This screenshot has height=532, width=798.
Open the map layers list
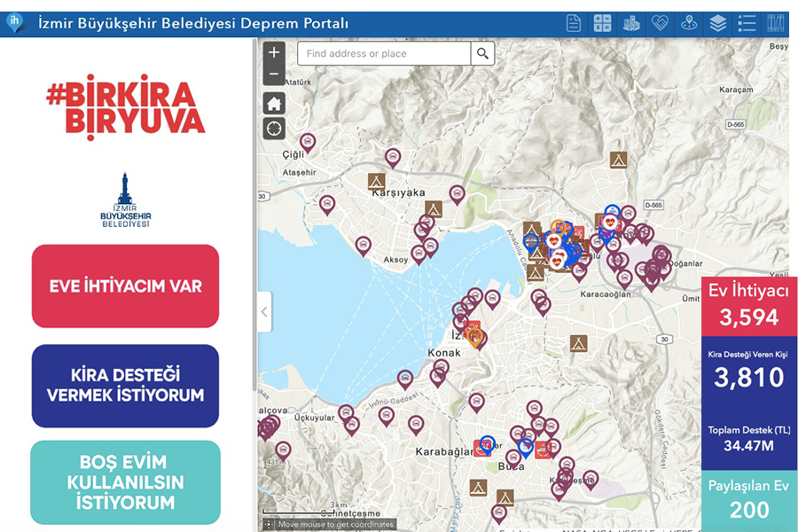tap(717, 24)
